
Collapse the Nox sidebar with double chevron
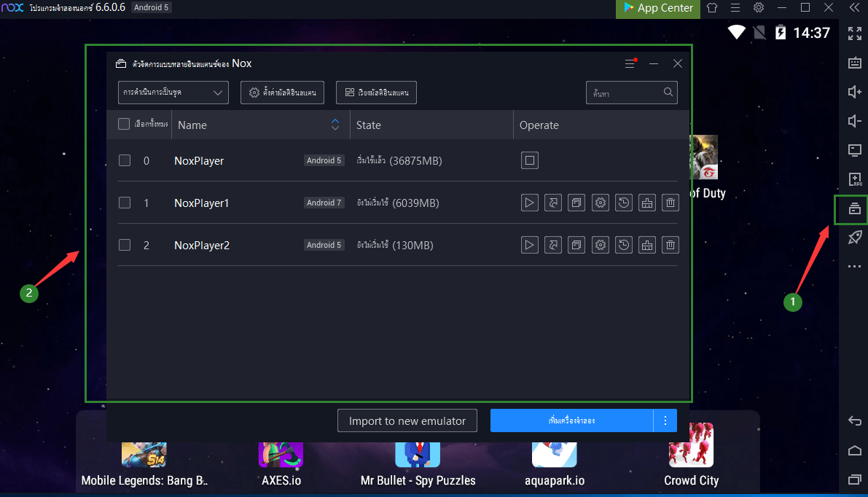tap(854, 8)
